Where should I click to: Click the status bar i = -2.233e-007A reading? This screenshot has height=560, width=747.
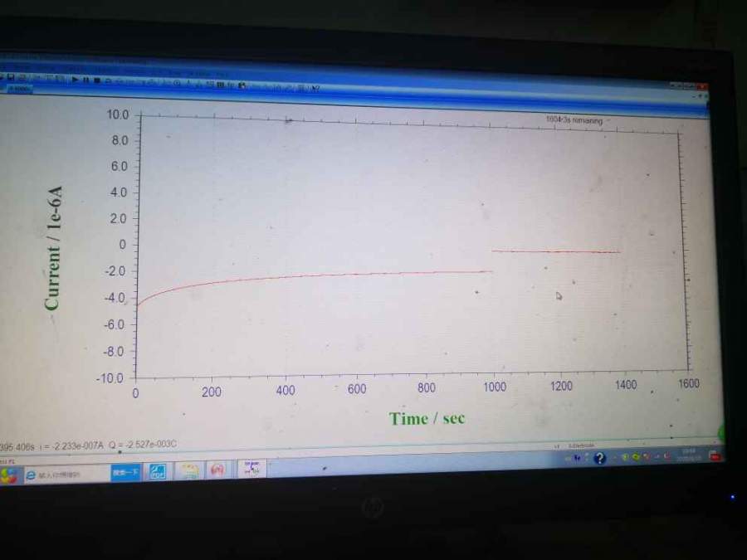tap(71, 446)
